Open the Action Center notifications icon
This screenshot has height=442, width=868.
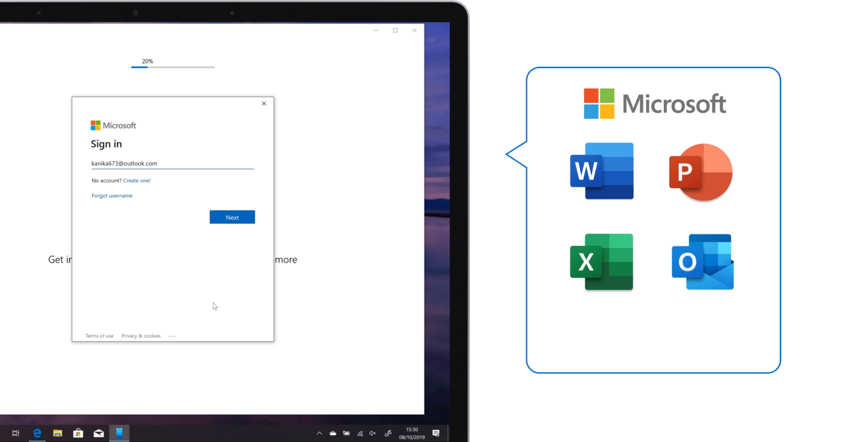point(436,433)
